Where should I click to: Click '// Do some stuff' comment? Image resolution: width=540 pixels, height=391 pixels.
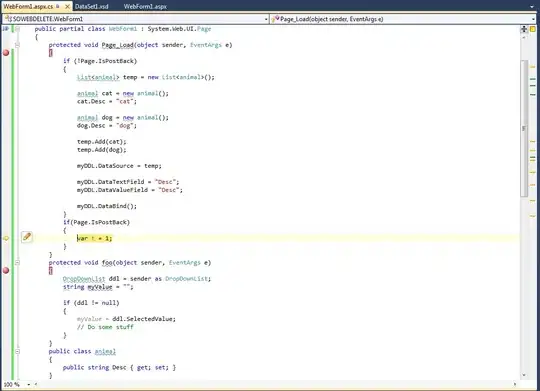pos(105,327)
